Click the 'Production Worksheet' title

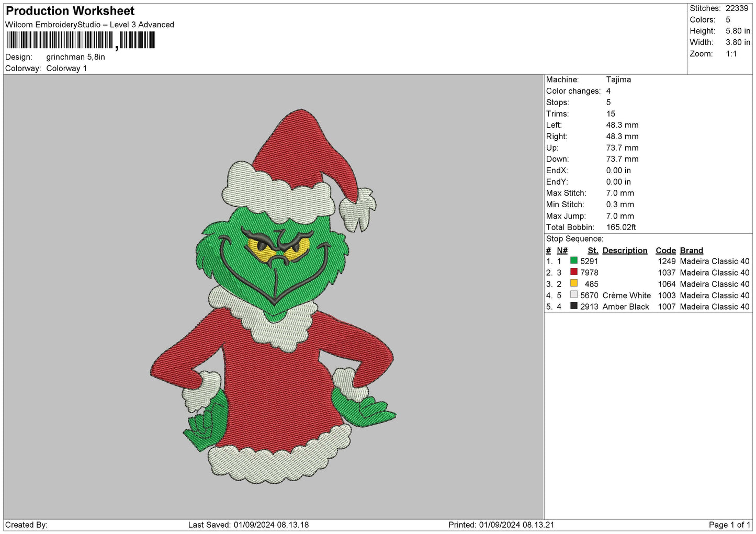[70, 11]
